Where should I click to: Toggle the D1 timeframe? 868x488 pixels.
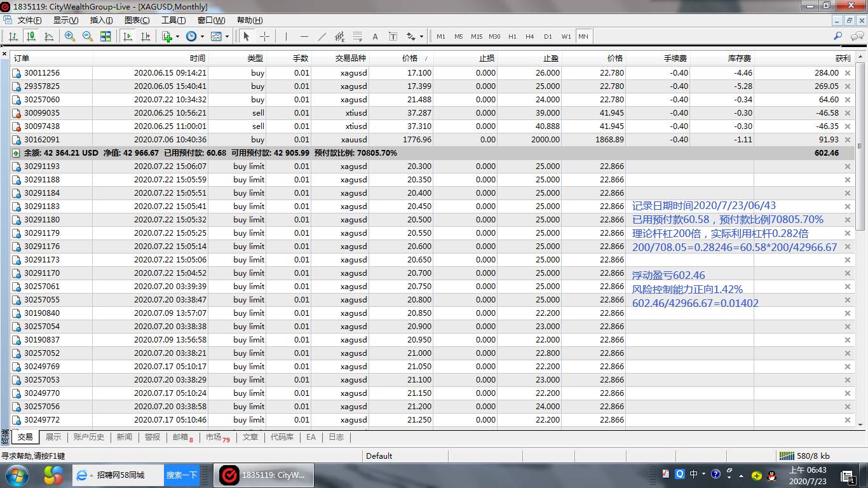tap(548, 36)
